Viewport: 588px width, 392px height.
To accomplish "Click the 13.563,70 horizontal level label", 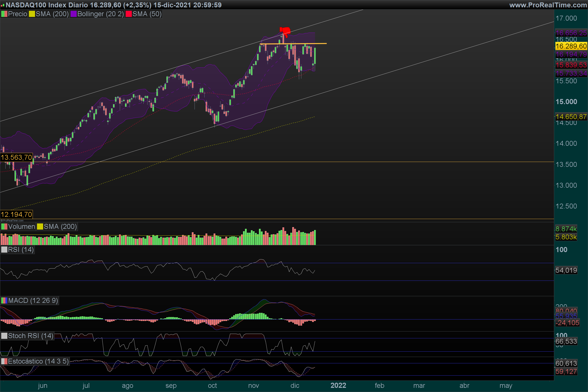I will 16,157.
